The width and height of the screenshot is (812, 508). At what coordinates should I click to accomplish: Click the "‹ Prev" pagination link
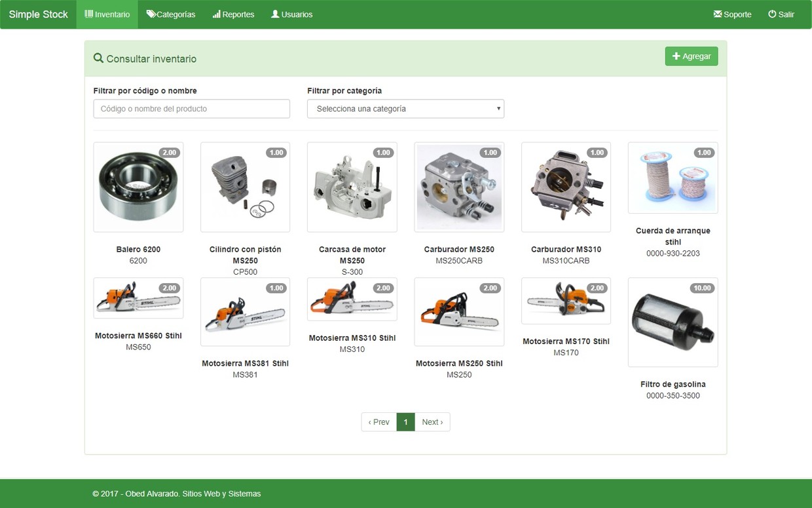378,421
